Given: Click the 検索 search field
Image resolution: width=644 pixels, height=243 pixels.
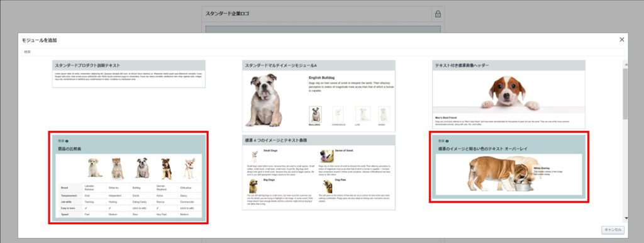Looking at the screenshot, I should [323, 52].
